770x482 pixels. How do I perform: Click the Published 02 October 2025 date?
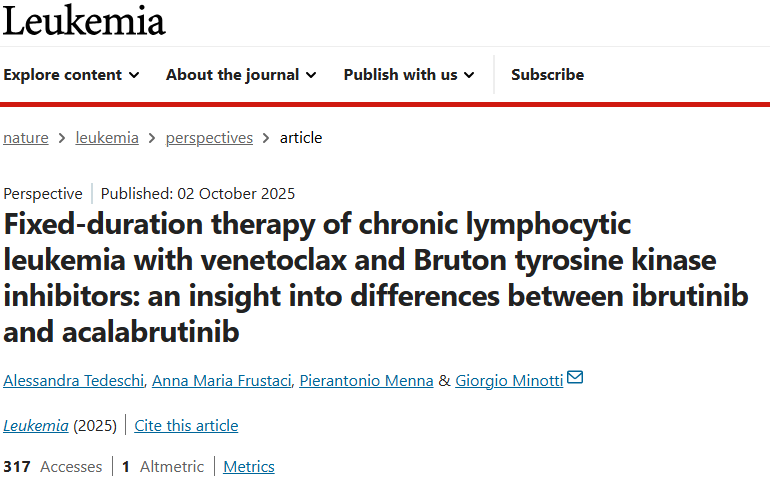(198, 194)
